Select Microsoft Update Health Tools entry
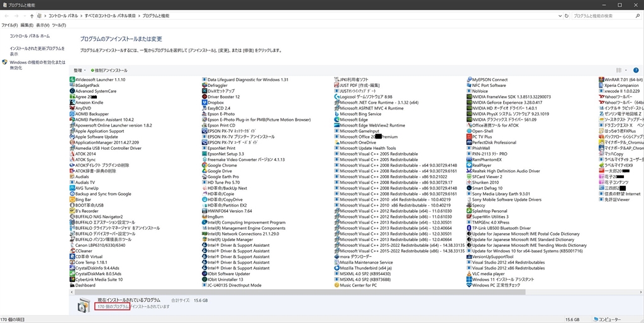The height and width of the screenshot is (323, 644). point(365,149)
